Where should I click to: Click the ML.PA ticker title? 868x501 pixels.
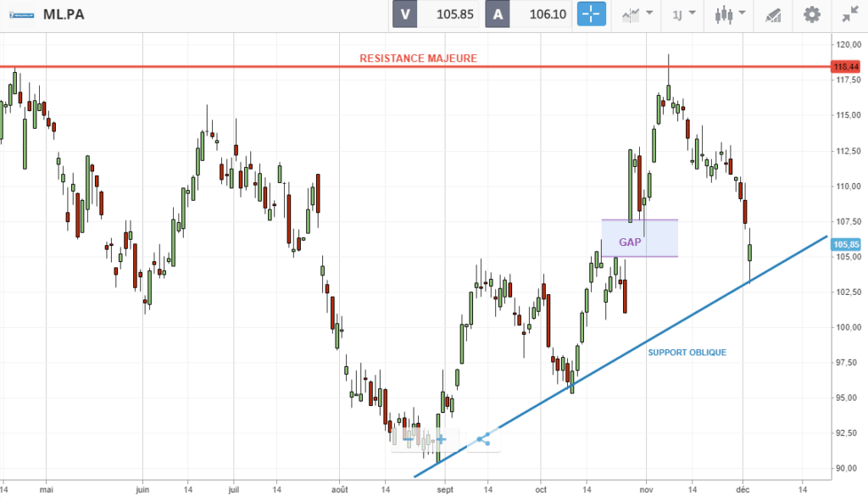(64, 14)
